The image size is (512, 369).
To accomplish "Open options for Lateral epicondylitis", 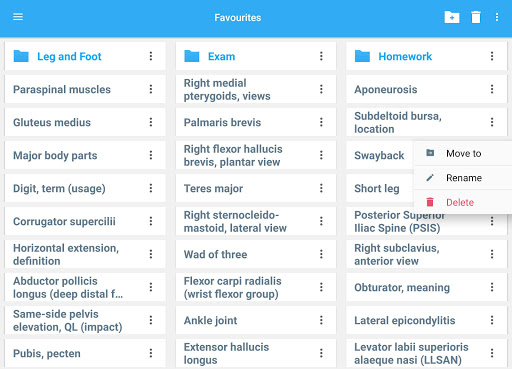I will (492, 320).
